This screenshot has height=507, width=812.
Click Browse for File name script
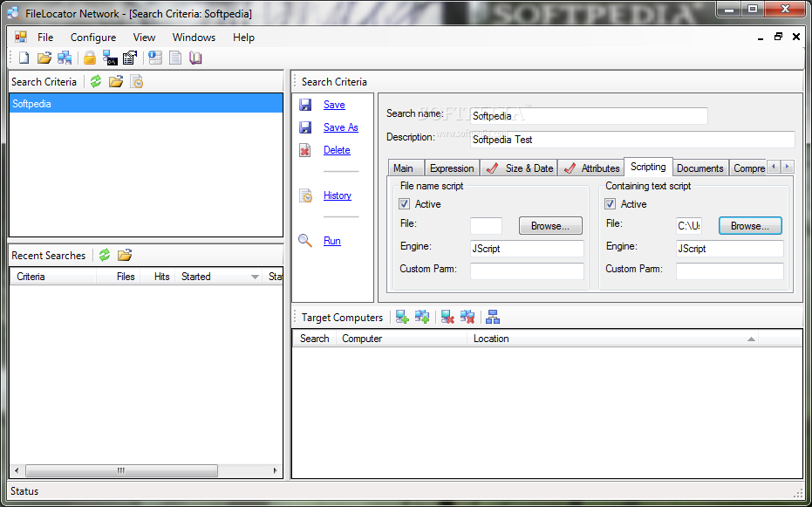pos(550,226)
